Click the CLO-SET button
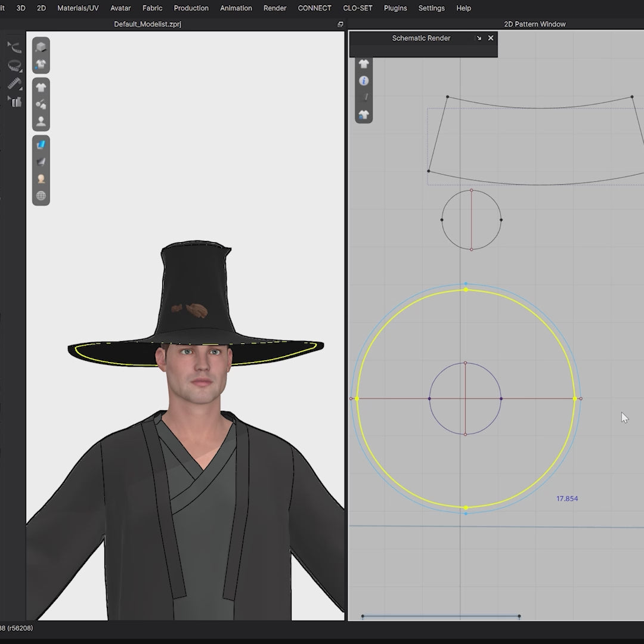 (358, 8)
